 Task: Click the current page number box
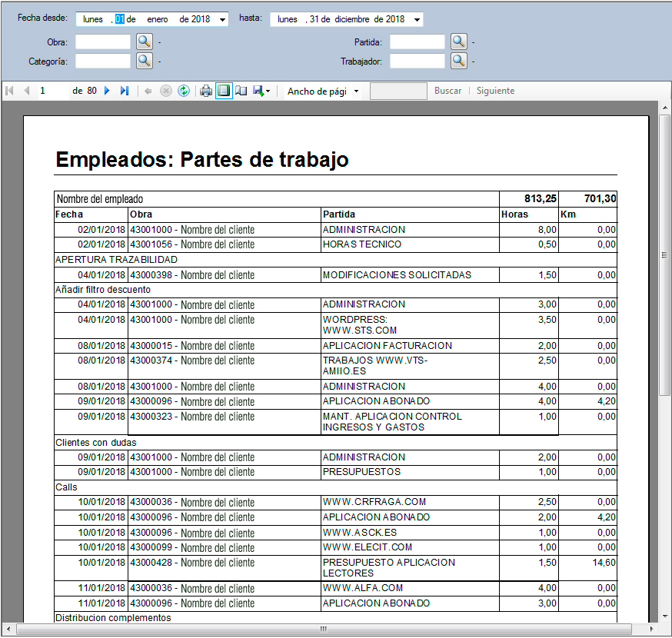pos(53,91)
